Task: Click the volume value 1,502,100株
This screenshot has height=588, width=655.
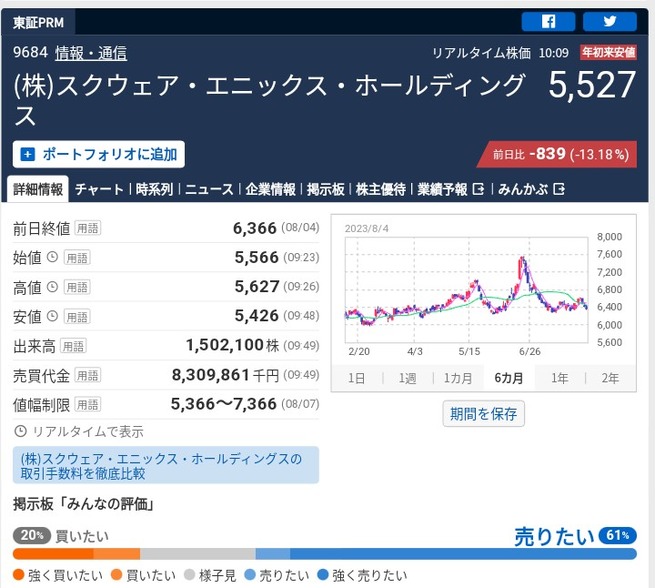Action: [232, 345]
